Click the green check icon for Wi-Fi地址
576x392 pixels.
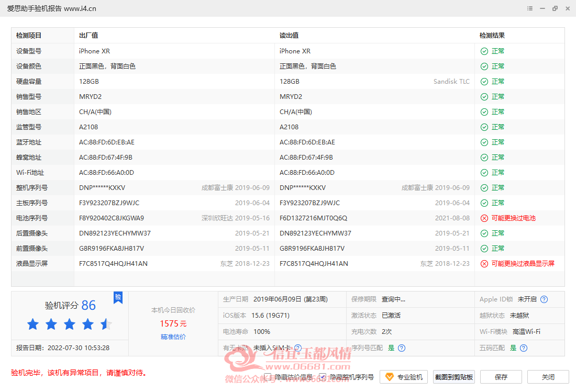(484, 173)
